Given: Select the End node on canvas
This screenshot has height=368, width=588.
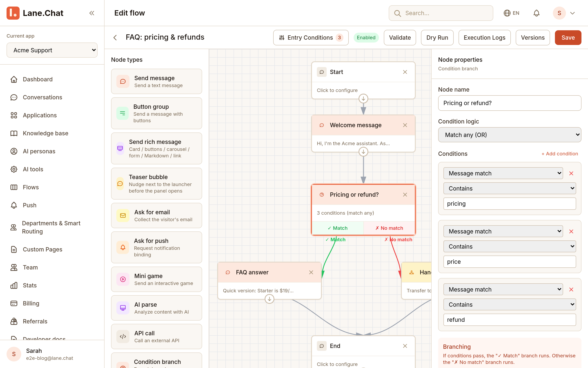Looking at the screenshot, I should 363,352.
